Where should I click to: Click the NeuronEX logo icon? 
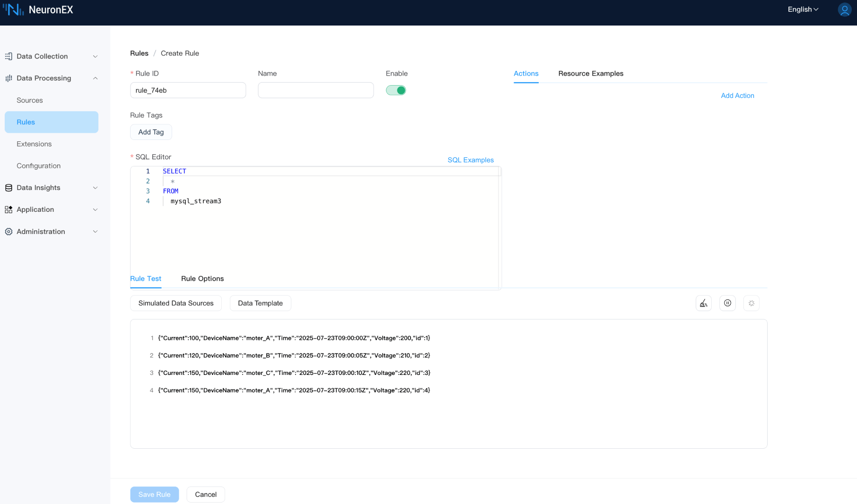click(x=13, y=9)
